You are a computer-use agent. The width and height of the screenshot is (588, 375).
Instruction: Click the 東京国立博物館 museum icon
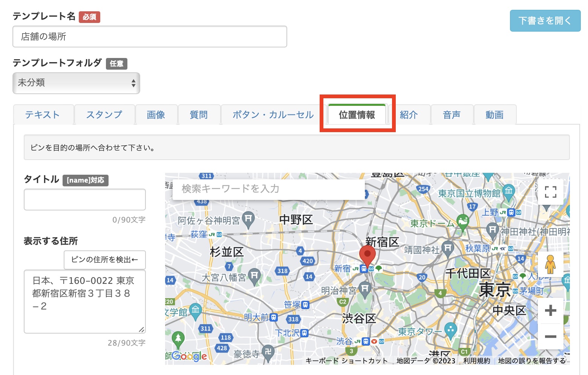click(x=508, y=191)
